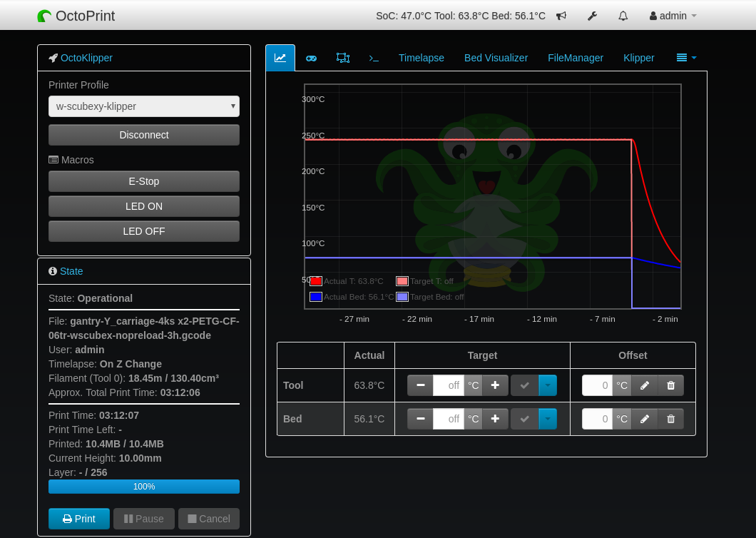
Task: Switch to the Bed Visualizer tab
Action: point(496,58)
